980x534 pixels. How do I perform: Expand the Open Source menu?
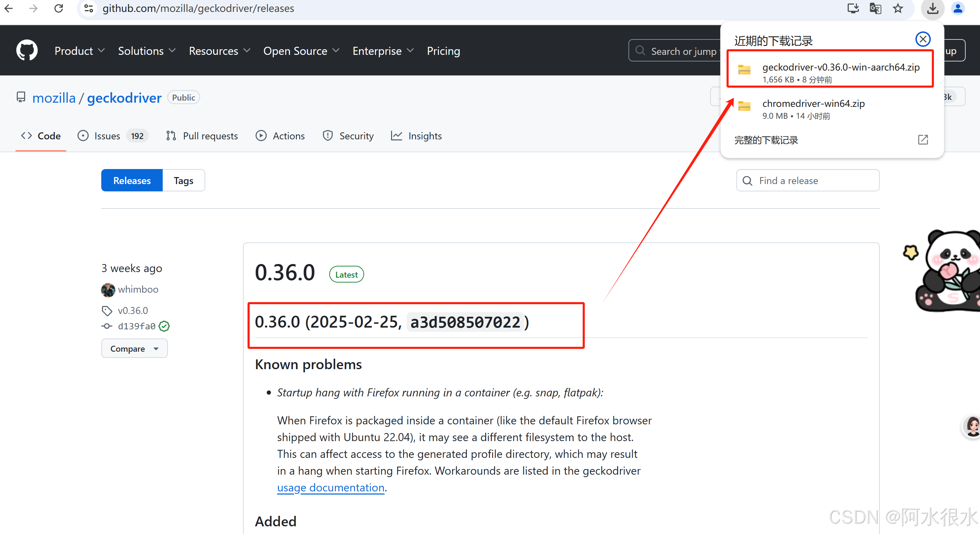pyautogui.click(x=301, y=51)
